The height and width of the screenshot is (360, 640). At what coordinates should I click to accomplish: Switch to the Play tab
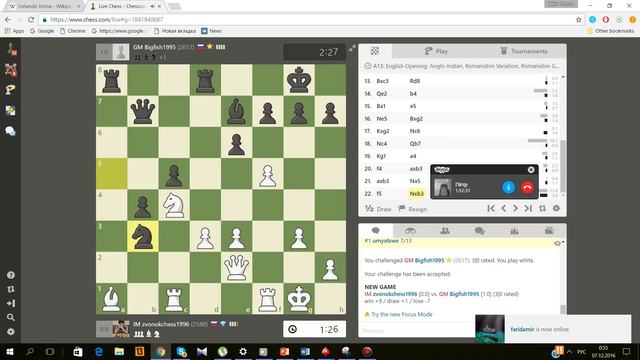coord(436,51)
